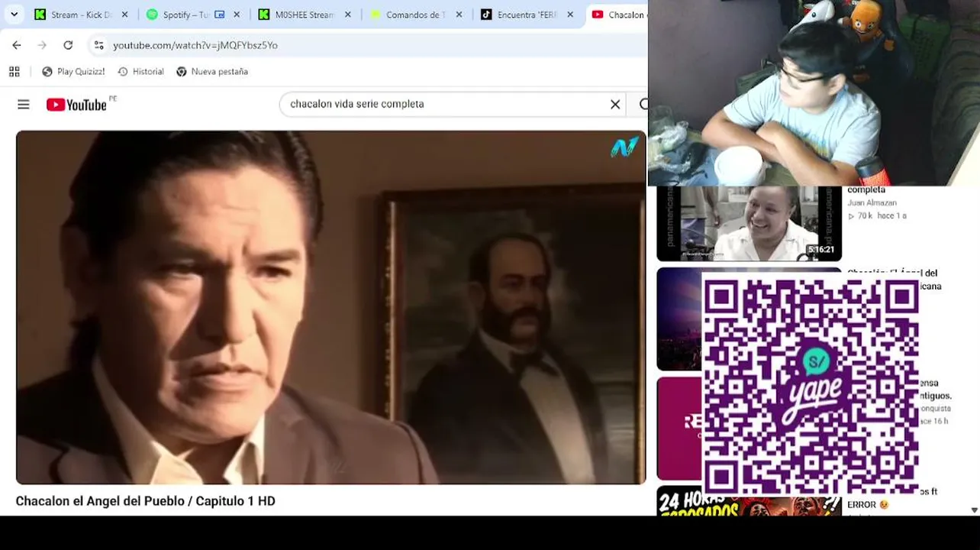The image size is (980, 550).
Task: Click the YouTube logo to go home
Action: pyautogui.click(x=76, y=105)
